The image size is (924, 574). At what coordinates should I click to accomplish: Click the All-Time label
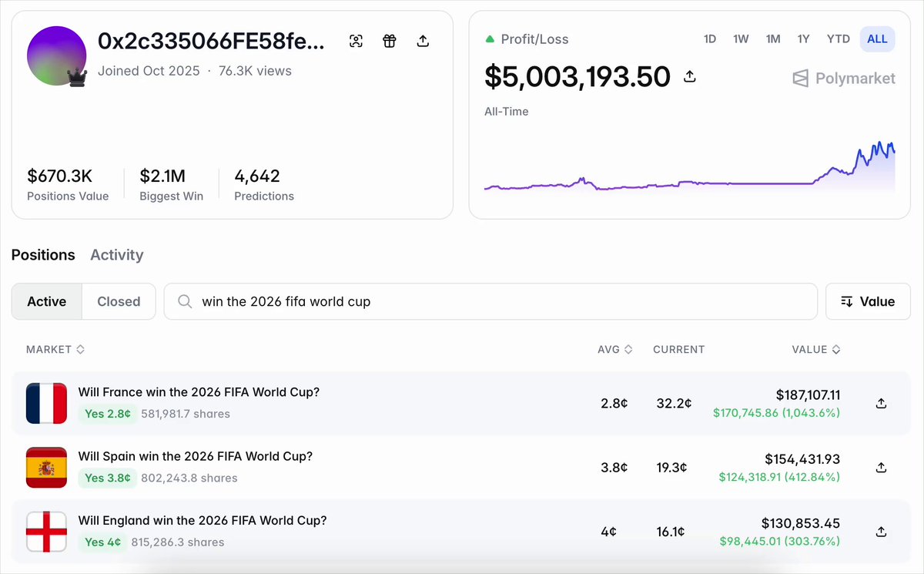click(507, 112)
